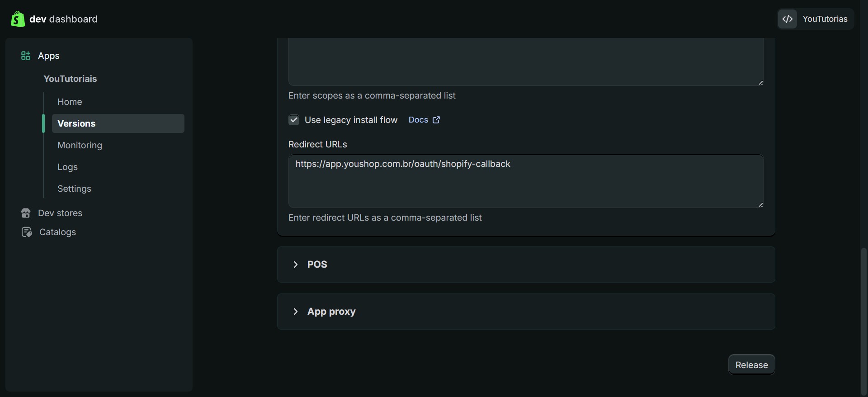The image size is (868, 397).
Task: Uncheck the Use legacy install flow checkbox
Action: coord(294,120)
